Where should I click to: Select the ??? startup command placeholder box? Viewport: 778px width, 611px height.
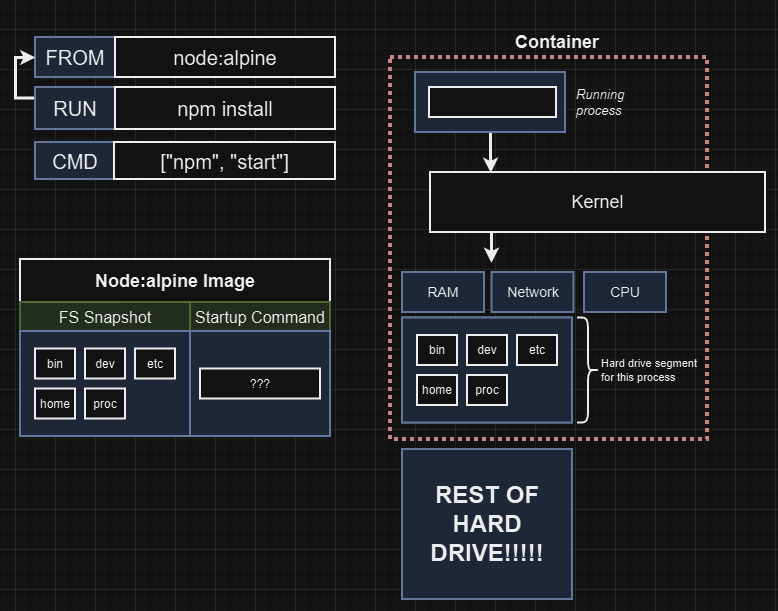[260, 383]
